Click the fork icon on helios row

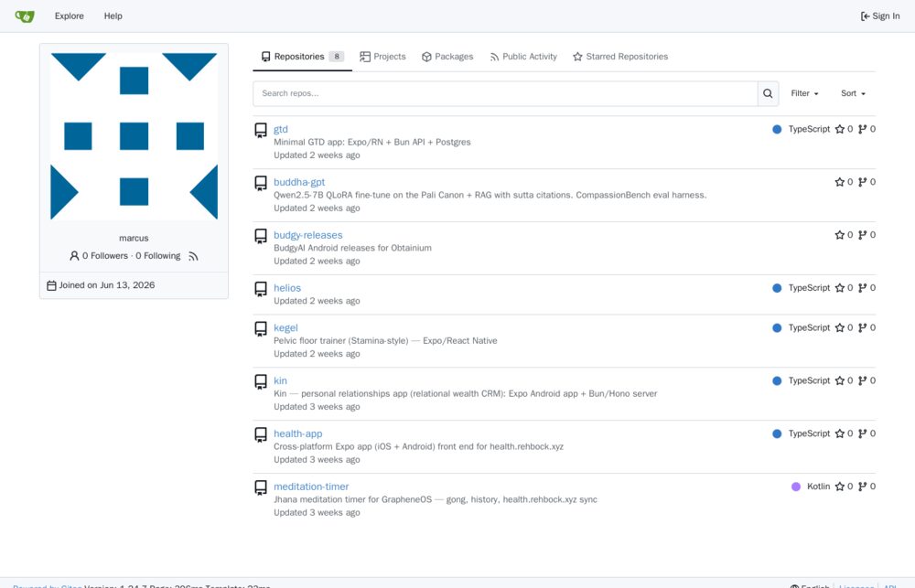coord(863,288)
